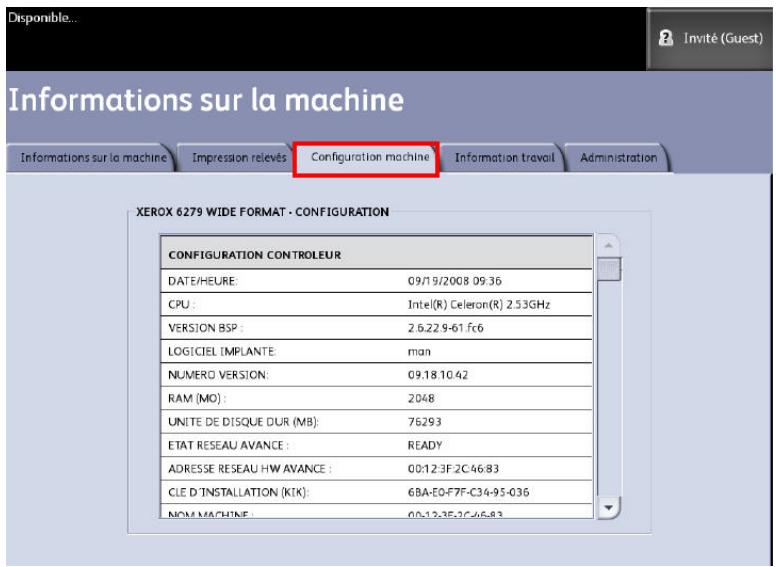Viewport: 776px width, 567px height.
Task: Select the NUMERO VERSION row label
Action: [x=218, y=375]
